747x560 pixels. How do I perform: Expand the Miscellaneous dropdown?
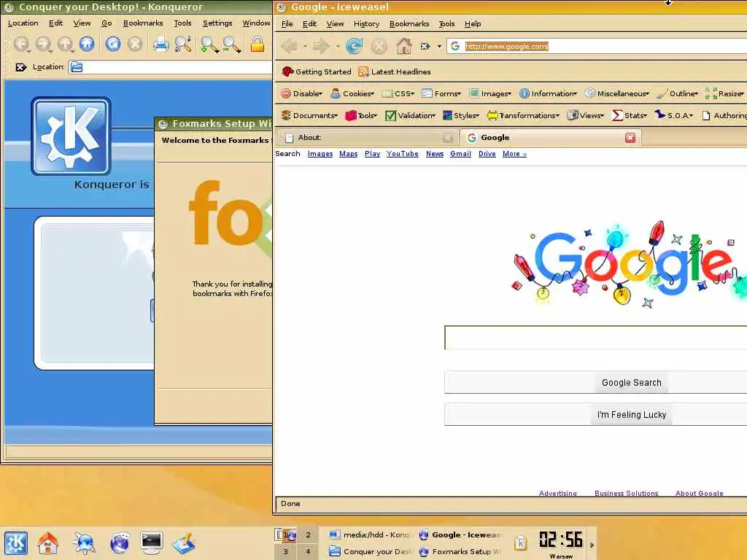[617, 94]
